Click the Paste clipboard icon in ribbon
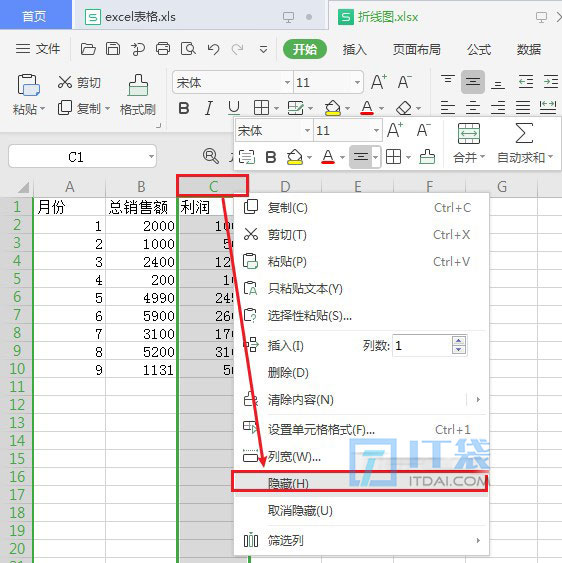The image size is (562, 563). (x=28, y=85)
